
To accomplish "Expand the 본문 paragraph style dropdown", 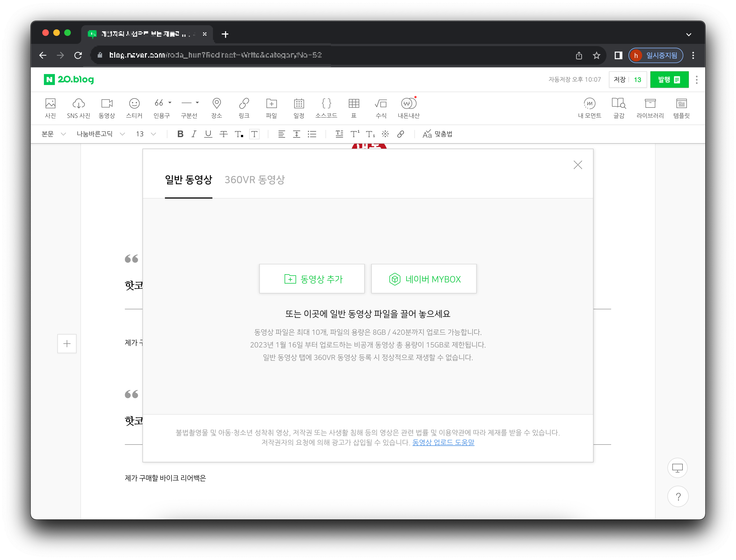I will (53, 134).
